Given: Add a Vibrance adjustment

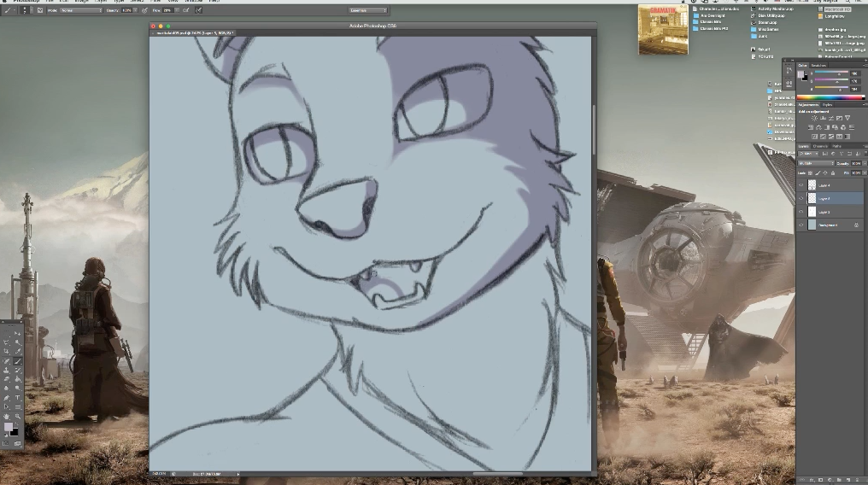Looking at the screenshot, I should point(847,119).
